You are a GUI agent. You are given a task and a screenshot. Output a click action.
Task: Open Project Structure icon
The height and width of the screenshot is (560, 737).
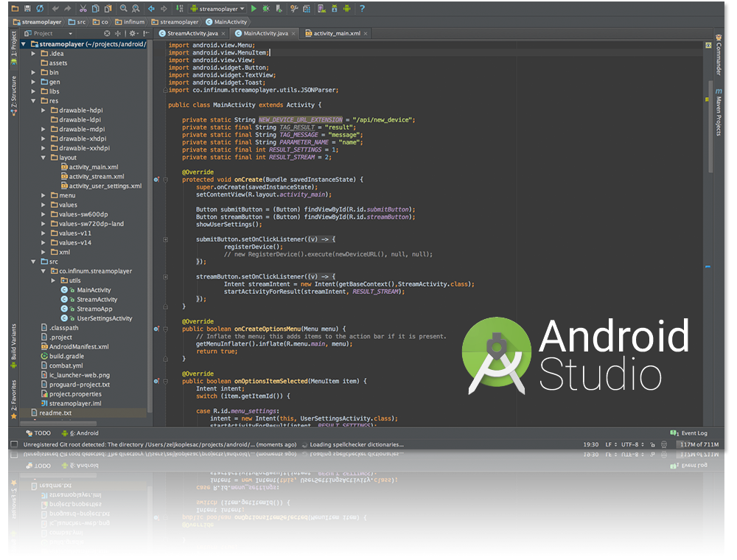click(307, 8)
